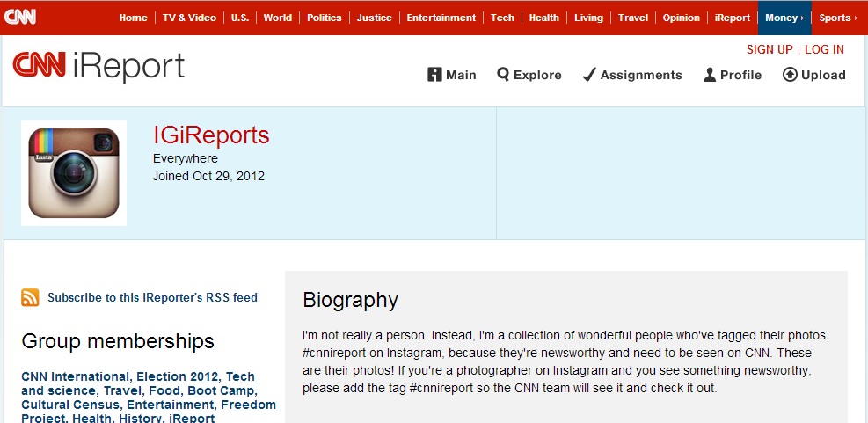
Task: Click the Explore magnifier icon
Action: click(503, 75)
